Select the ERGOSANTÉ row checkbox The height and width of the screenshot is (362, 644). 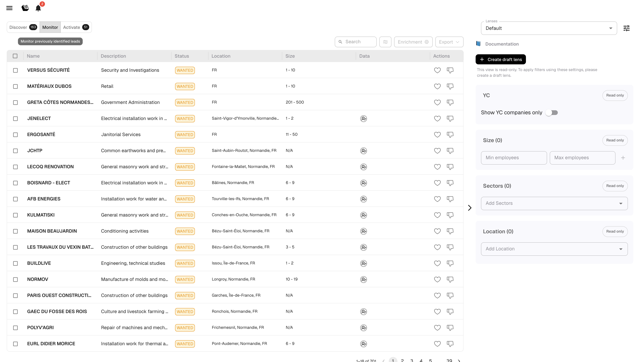click(x=15, y=135)
